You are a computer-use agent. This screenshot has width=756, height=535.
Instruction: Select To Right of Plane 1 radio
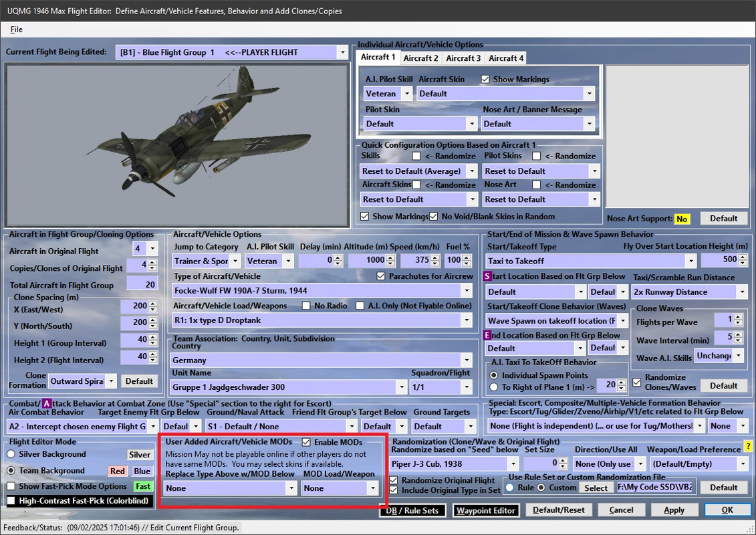click(x=494, y=387)
